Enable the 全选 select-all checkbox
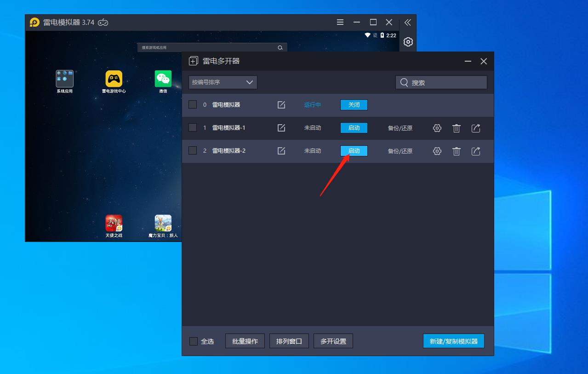This screenshot has height=374, width=588. tap(194, 341)
